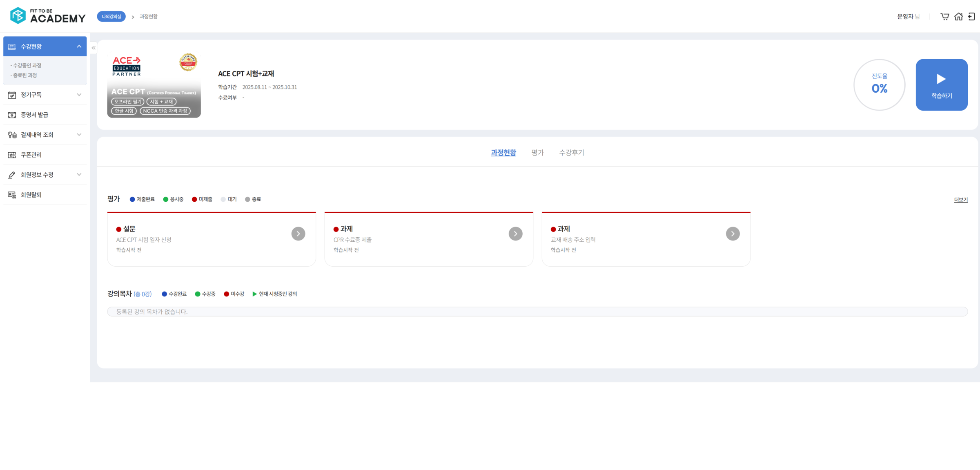Click the 더보기 link

point(960,200)
